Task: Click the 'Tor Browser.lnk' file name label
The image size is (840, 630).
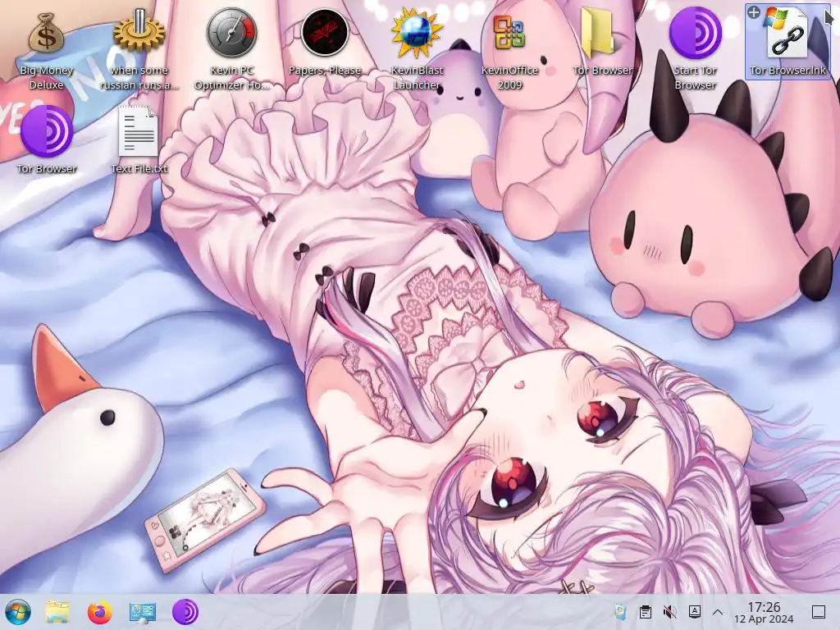Action: pos(787,71)
